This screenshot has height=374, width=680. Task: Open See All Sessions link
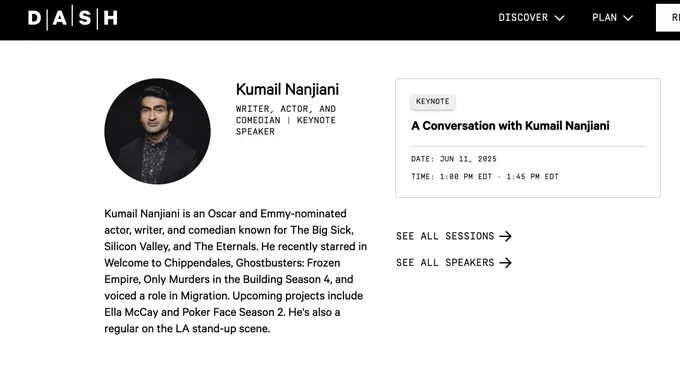coord(454,236)
